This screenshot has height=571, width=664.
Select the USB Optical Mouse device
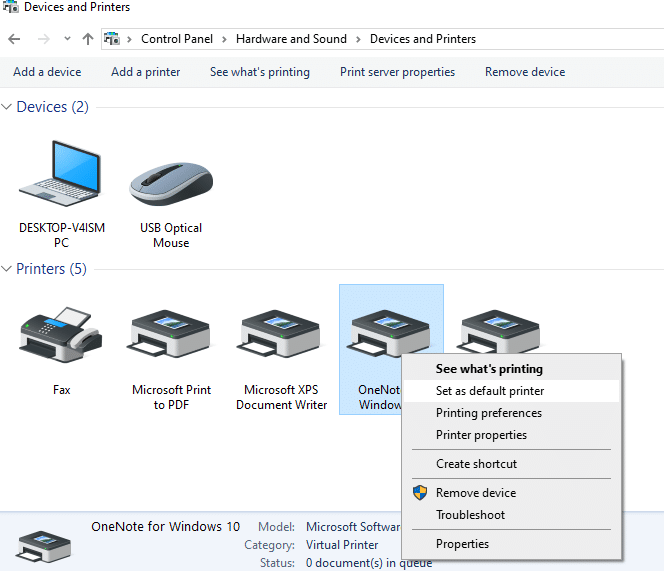(x=171, y=180)
